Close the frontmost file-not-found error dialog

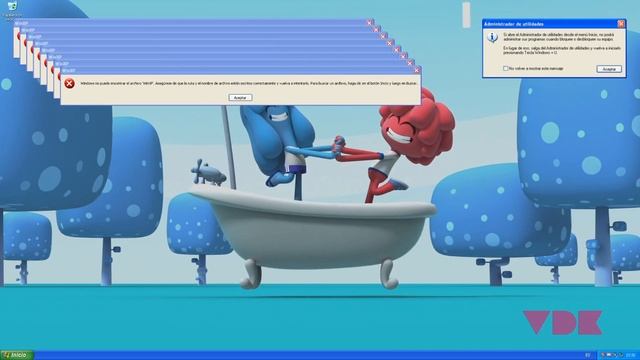pos(417,70)
